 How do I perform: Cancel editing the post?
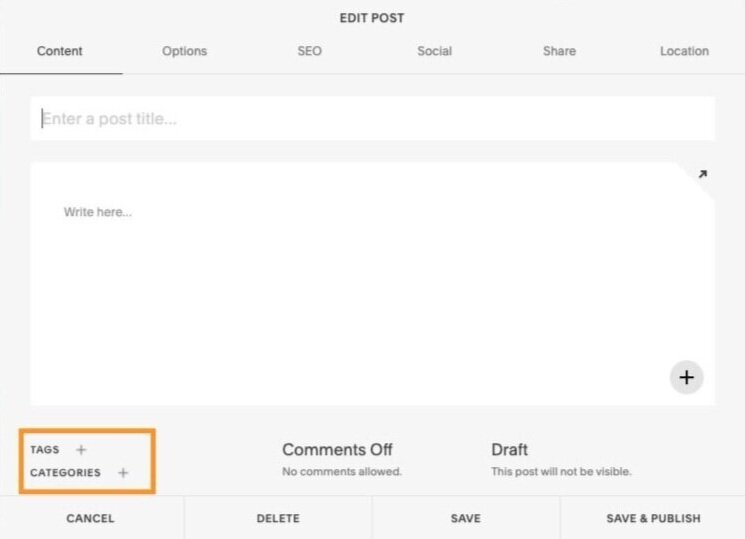click(90, 518)
